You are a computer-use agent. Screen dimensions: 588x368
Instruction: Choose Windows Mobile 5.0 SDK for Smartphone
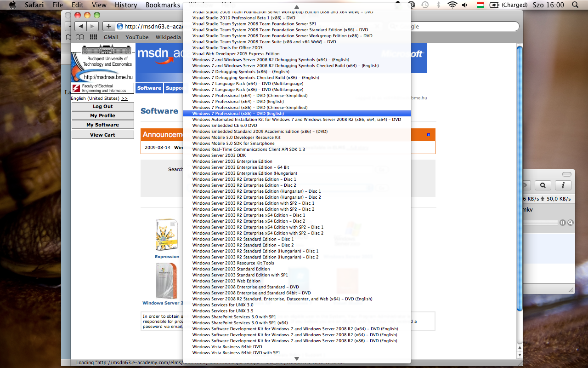[x=297, y=144]
